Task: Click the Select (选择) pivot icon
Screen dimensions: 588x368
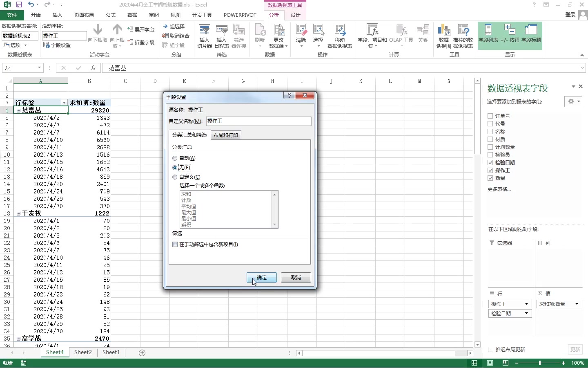Action: [318, 35]
